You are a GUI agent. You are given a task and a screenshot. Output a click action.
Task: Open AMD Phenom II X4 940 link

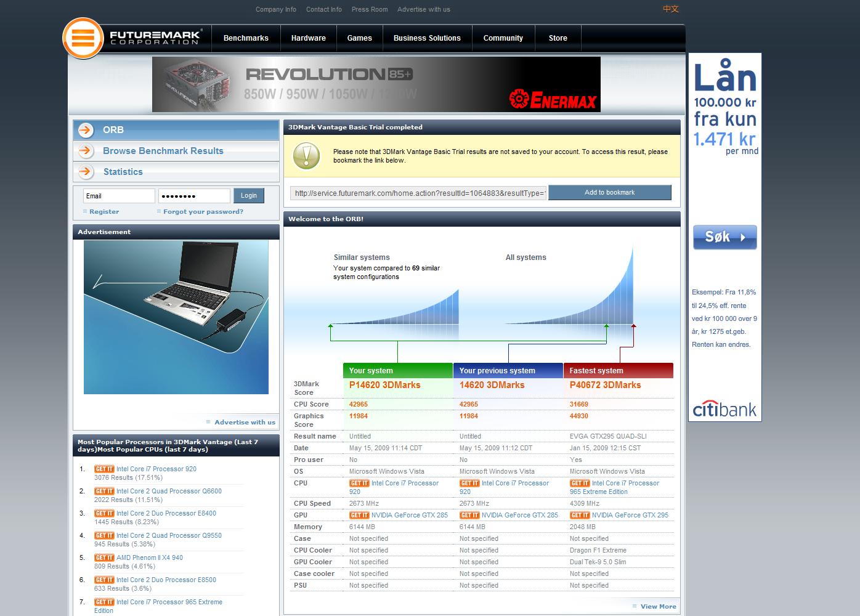(150, 557)
